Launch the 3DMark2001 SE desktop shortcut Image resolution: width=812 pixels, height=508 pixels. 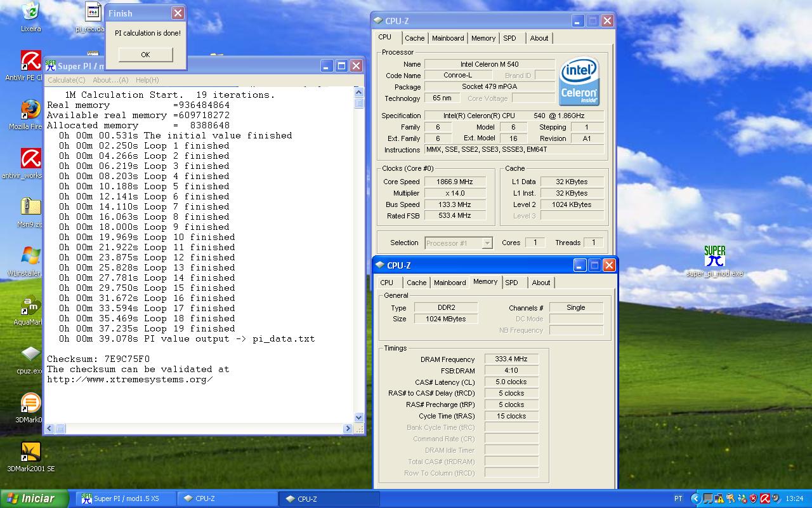point(30,457)
